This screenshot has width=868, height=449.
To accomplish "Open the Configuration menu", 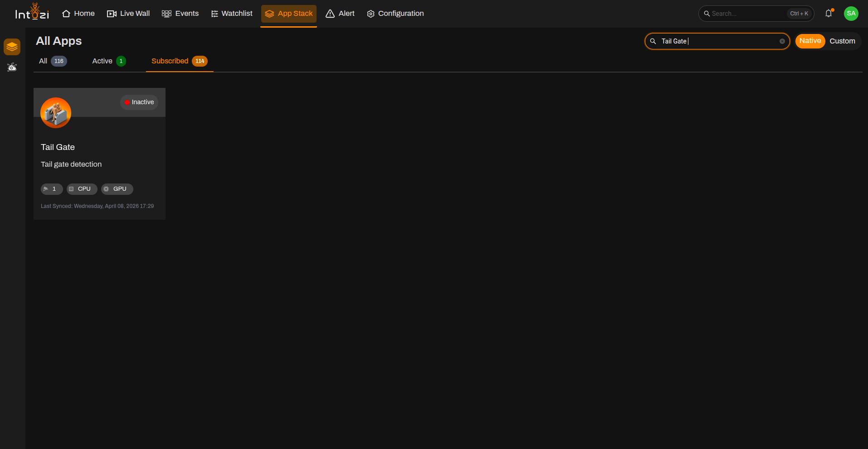I will click(x=395, y=14).
